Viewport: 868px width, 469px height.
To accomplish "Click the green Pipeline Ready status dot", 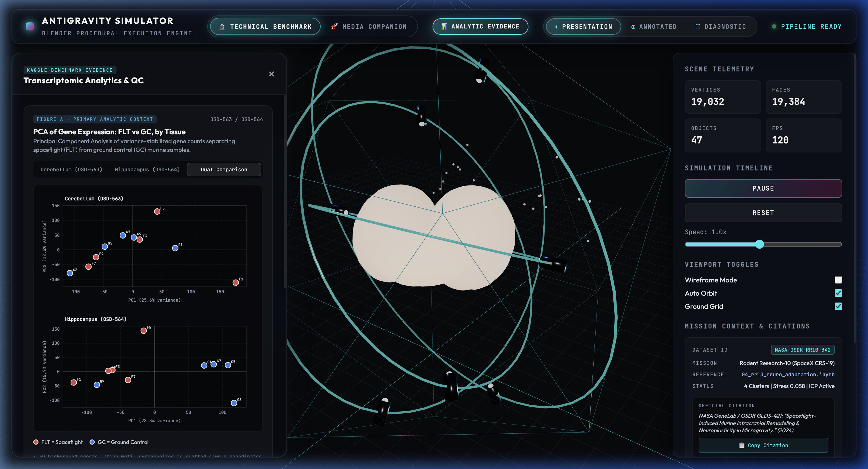I will 774,26.
